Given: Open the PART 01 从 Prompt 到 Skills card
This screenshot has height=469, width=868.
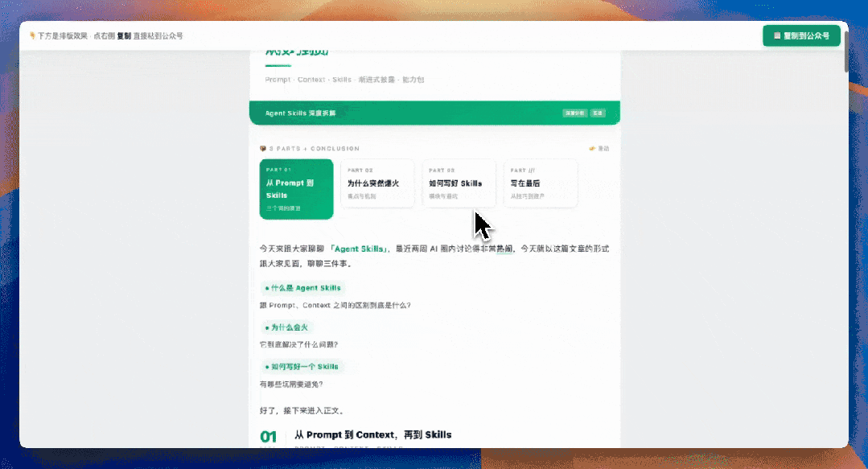Looking at the screenshot, I should pyautogui.click(x=296, y=189).
